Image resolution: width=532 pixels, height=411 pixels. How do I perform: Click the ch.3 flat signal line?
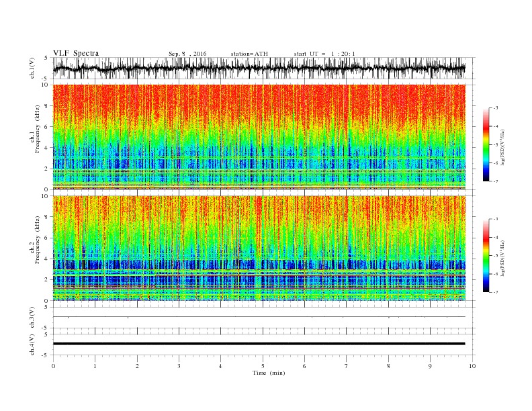[x=259, y=317]
